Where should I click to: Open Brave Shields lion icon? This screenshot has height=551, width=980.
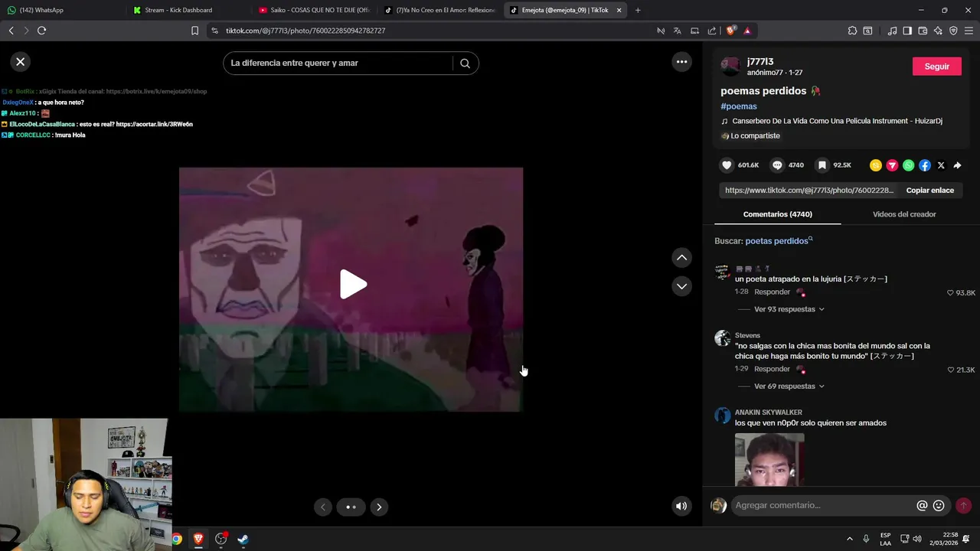tap(730, 31)
